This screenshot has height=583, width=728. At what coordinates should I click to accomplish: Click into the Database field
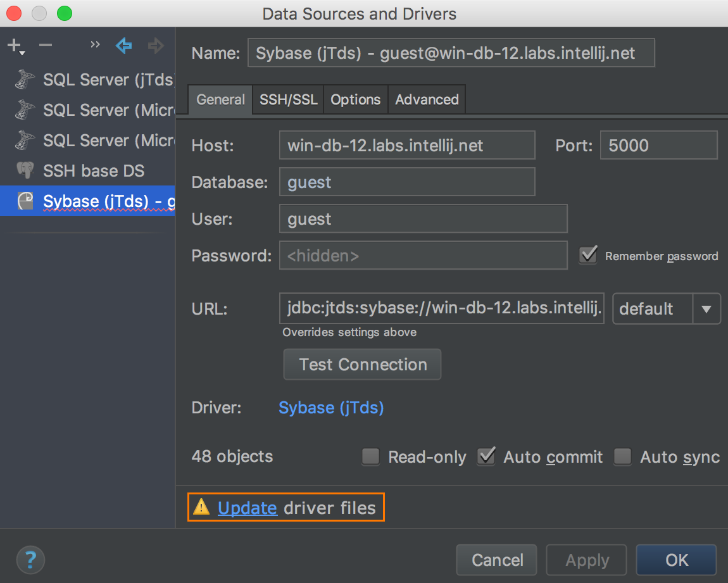tap(407, 182)
